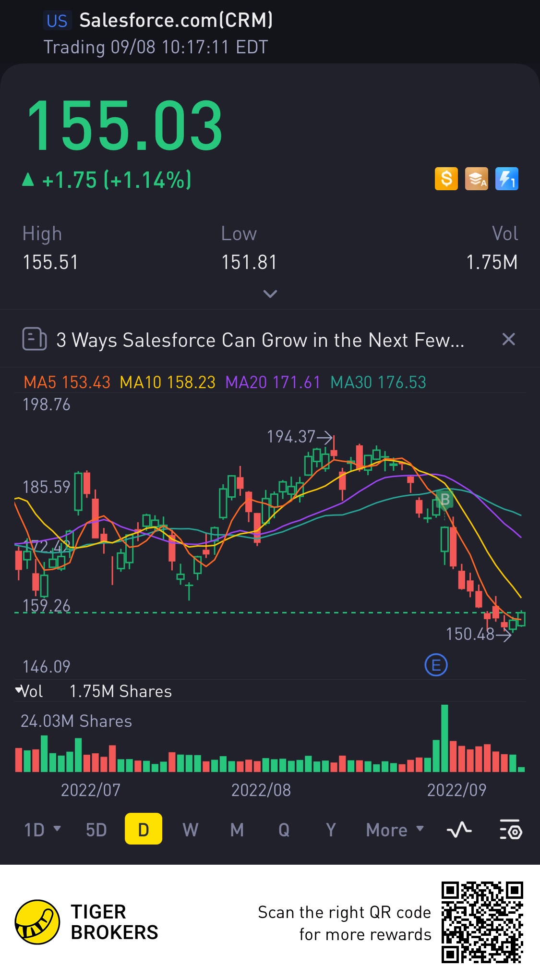This screenshot has height=980, width=540.
Task: Tap the blue lightning bolt badge icon
Action: coord(507,179)
